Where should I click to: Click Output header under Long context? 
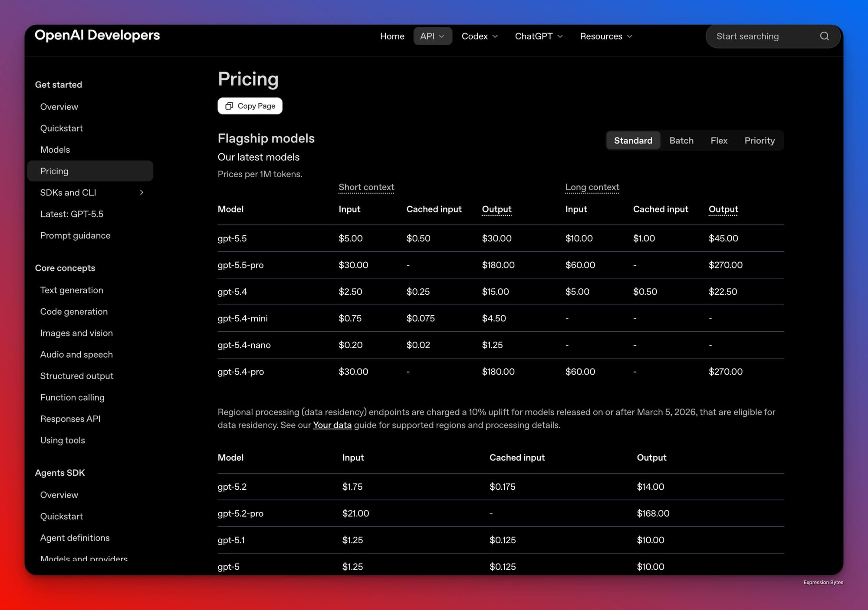pyautogui.click(x=723, y=209)
